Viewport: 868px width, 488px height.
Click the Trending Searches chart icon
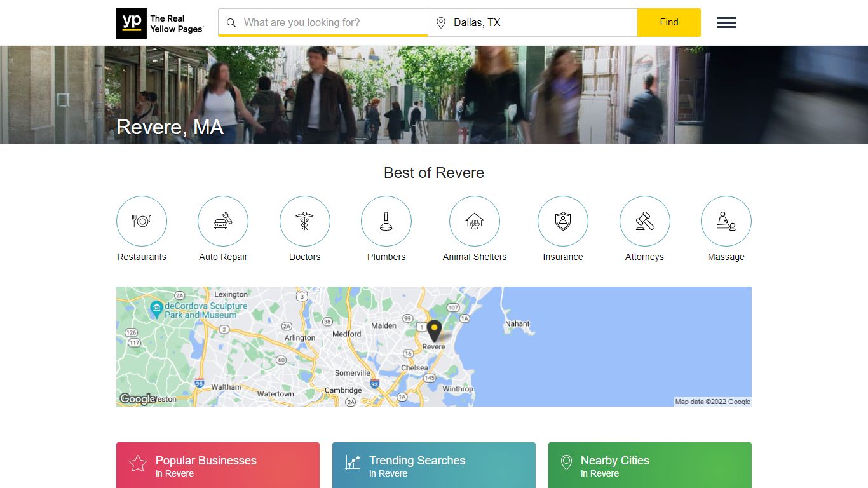353,463
